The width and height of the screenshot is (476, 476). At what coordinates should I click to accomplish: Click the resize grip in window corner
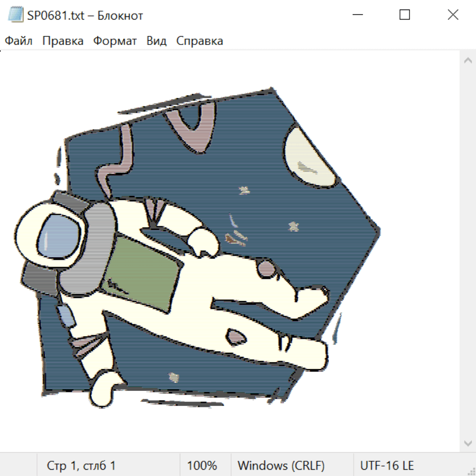471,471
